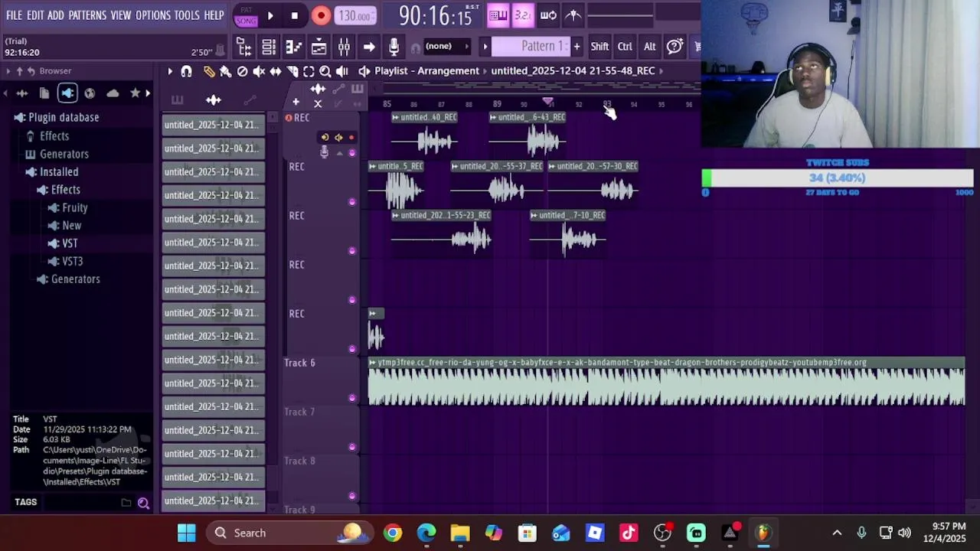The image size is (980, 551).
Task: Click the 130.000 tempo field
Action: 356,15
